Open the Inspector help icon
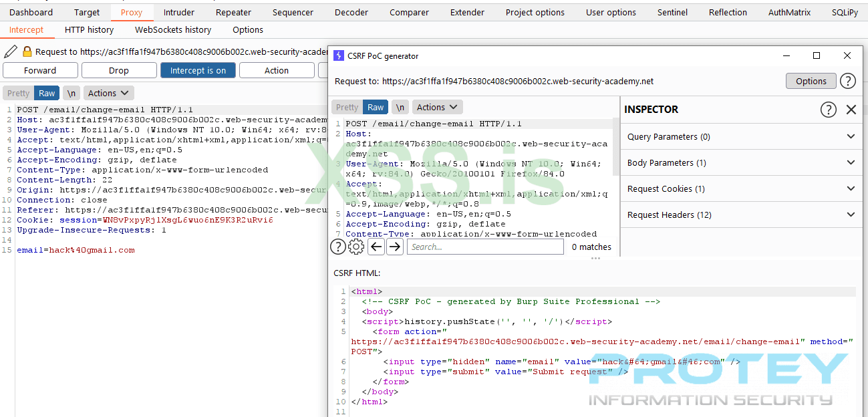This screenshot has height=417, width=868. 828,110
